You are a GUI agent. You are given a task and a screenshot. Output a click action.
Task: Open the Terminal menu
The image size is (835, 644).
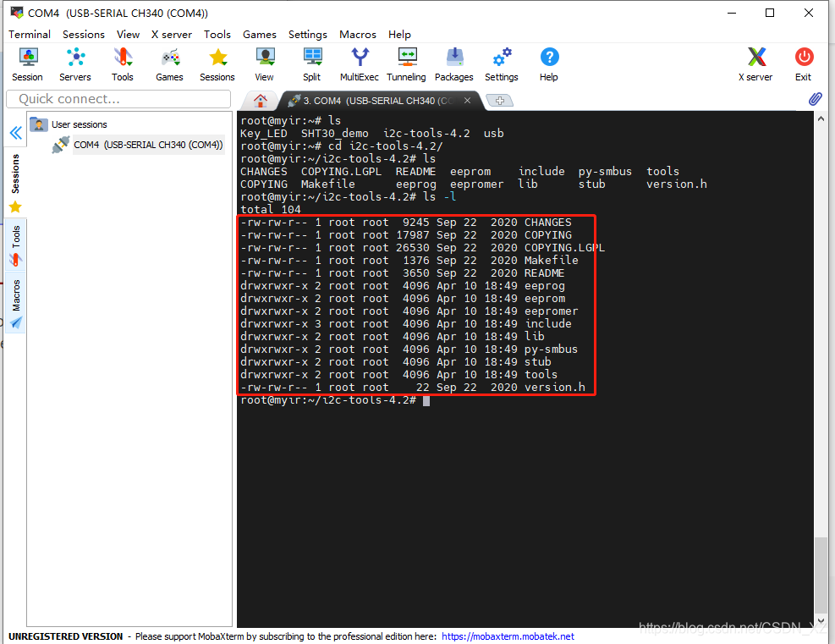[x=30, y=35]
